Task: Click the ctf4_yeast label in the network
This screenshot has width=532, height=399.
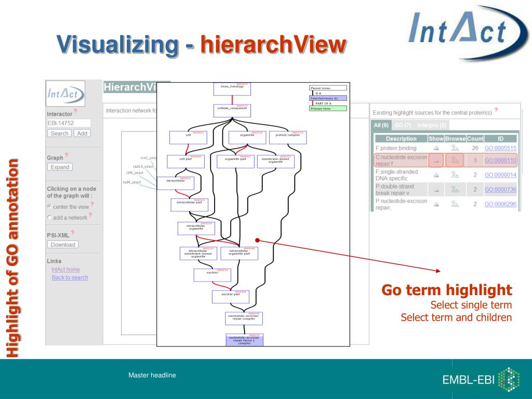Action: 135,172
